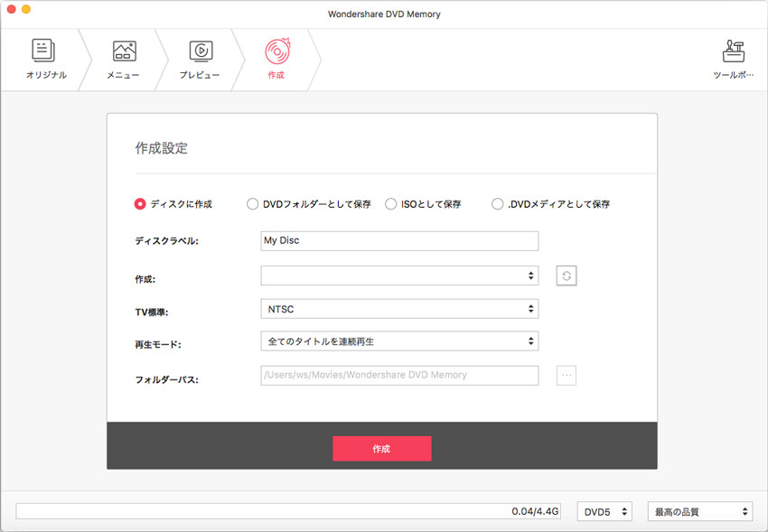Image resolution: width=768 pixels, height=532 pixels.
Task: Click the 0.04/4.4G capacity bar
Action: point(288,511)
